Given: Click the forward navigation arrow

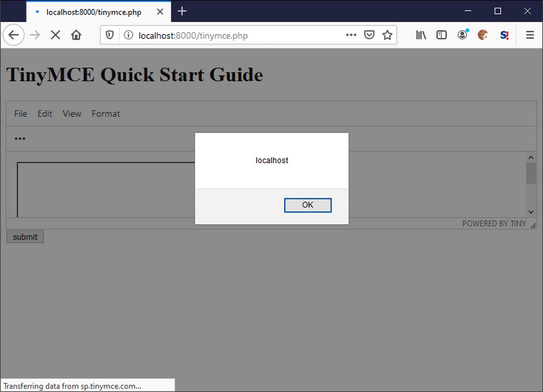Looking at the screenshot, I should click(x=35, y=35).
